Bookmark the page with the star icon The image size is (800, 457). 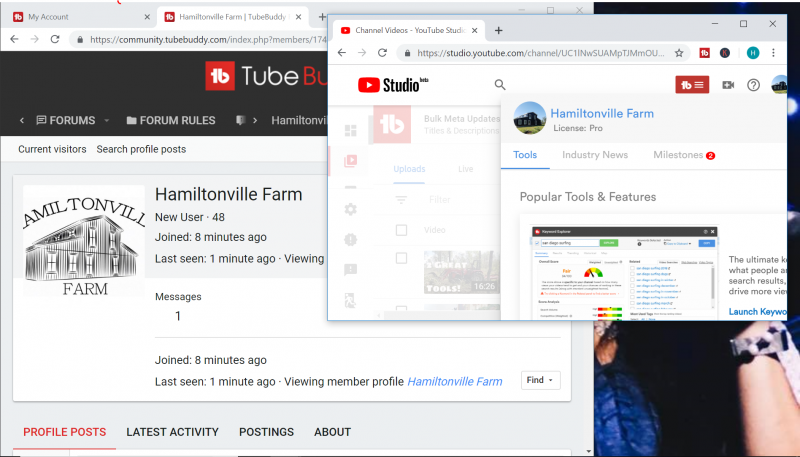679,52
